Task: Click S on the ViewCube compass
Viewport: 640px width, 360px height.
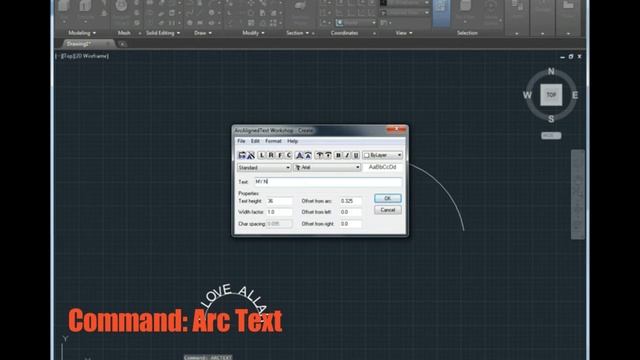Action: (x=551, y=119)
